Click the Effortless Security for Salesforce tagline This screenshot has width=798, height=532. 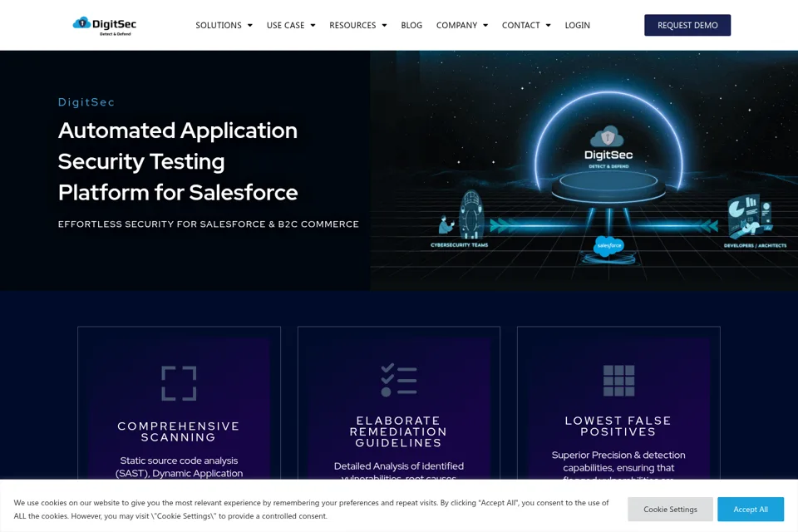[208, 224]
